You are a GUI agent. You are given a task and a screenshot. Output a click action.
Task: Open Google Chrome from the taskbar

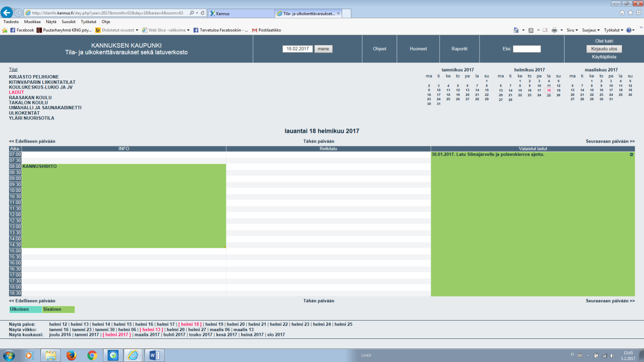point(92,355)
